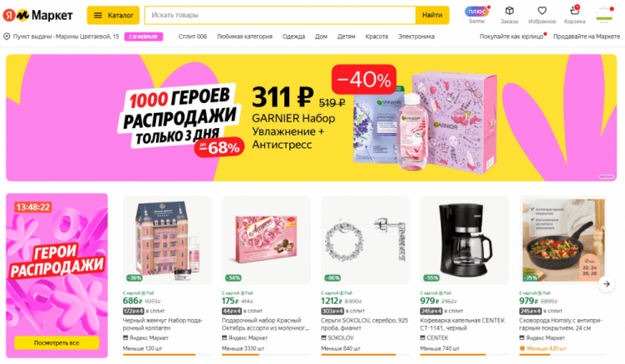Open the GARNIER Набор promo banner

point(312,118)
